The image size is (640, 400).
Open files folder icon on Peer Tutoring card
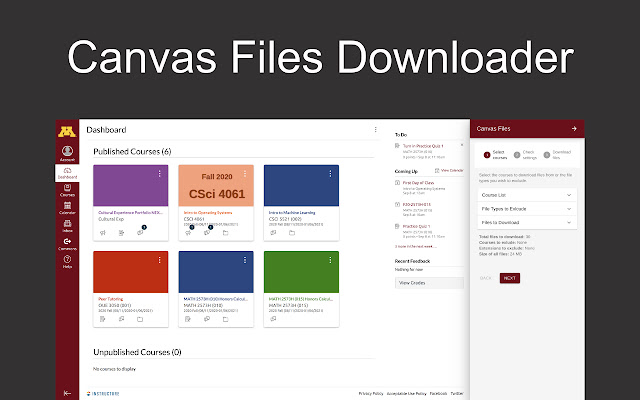pyautogui.click(x=140, y=319)
